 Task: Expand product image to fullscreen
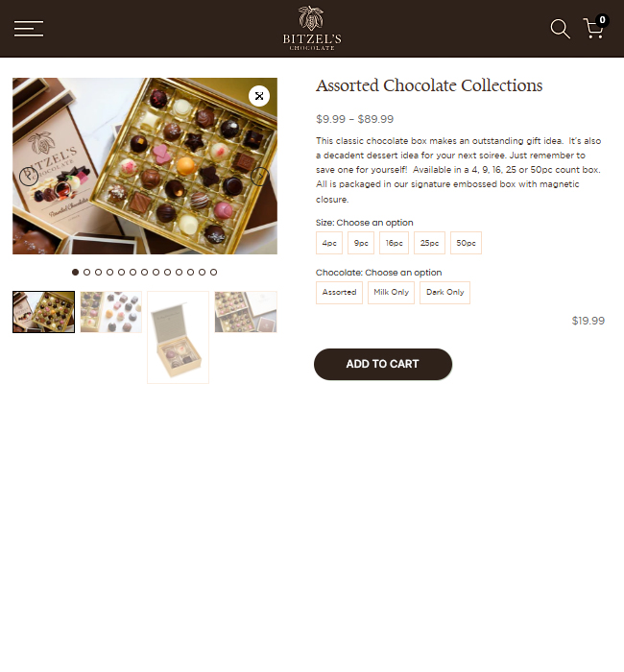[x=259, y=96]
